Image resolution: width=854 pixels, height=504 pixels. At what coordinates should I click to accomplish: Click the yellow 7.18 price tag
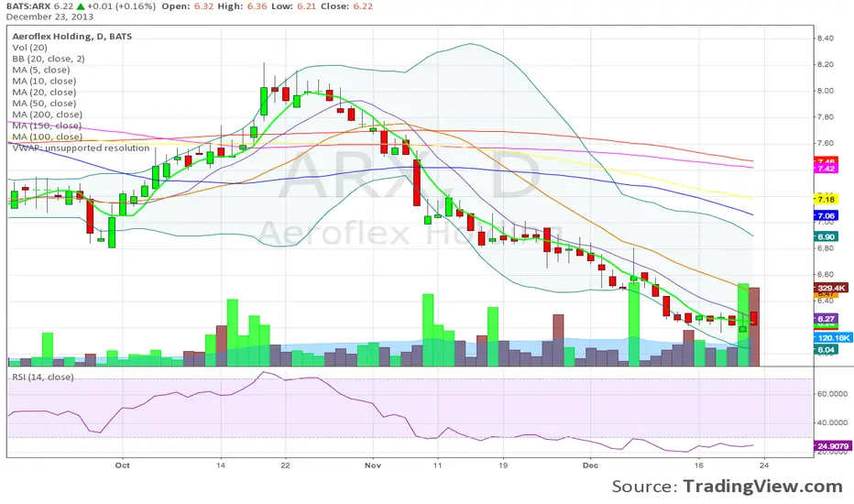[826, 200]
